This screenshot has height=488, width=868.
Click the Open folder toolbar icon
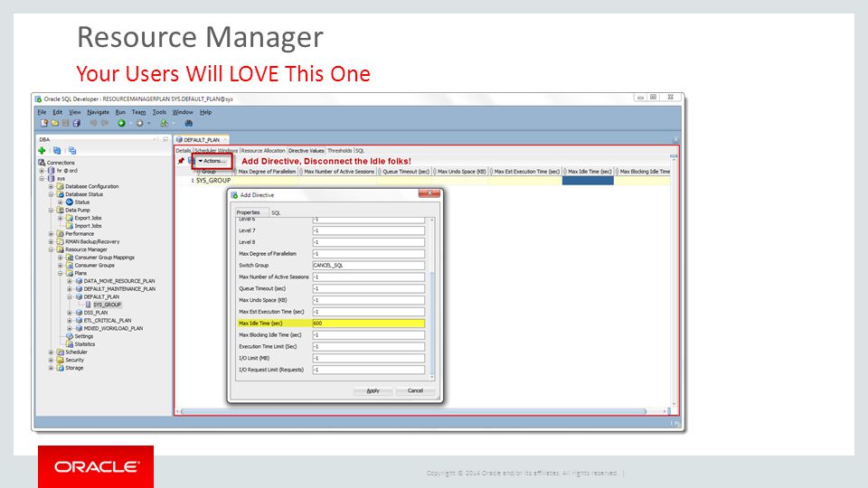pyautogui.click(x=55, y=124)
